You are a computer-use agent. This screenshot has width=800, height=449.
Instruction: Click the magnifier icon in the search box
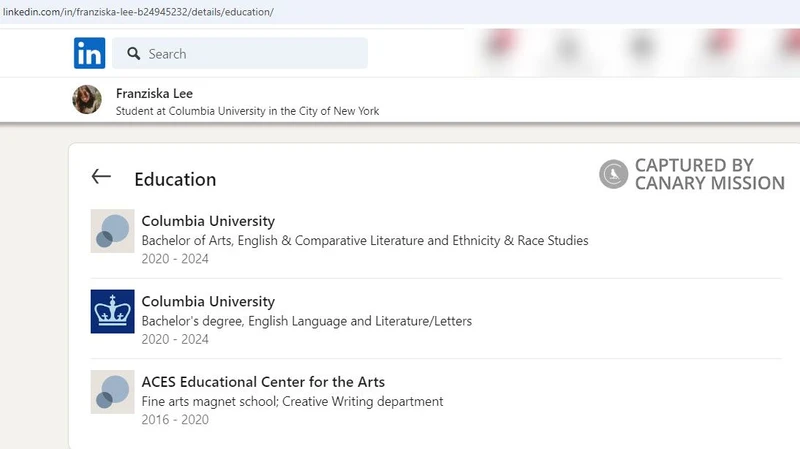134,54
